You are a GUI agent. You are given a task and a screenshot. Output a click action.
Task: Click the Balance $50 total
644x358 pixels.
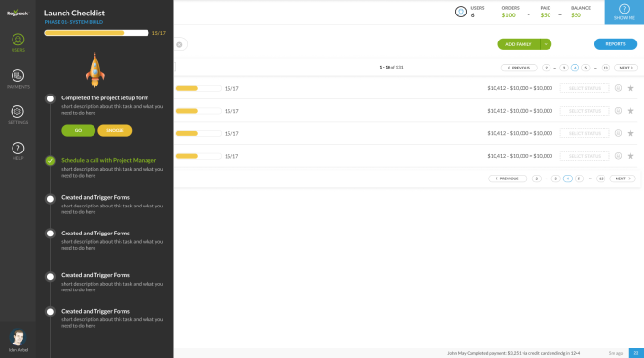click(x=576, y=15)
